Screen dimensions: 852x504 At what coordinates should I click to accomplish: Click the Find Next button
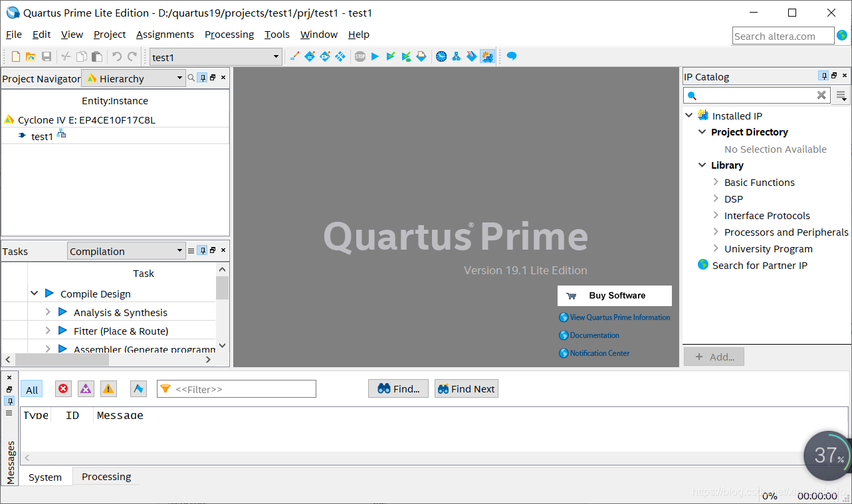467,389
